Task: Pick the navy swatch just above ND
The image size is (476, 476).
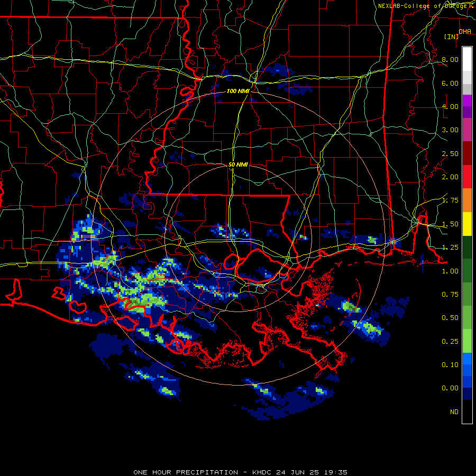Action: click(467, 394)
